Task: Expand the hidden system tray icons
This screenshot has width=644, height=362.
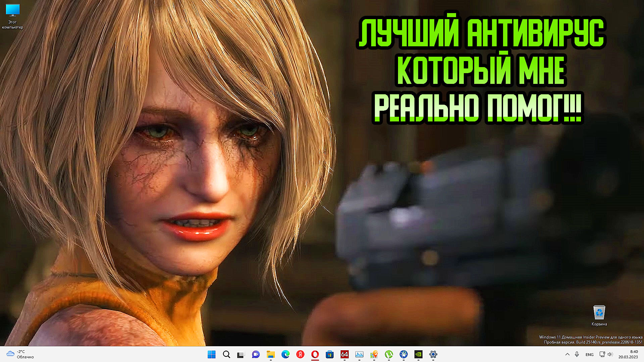Action: point(567,354)
